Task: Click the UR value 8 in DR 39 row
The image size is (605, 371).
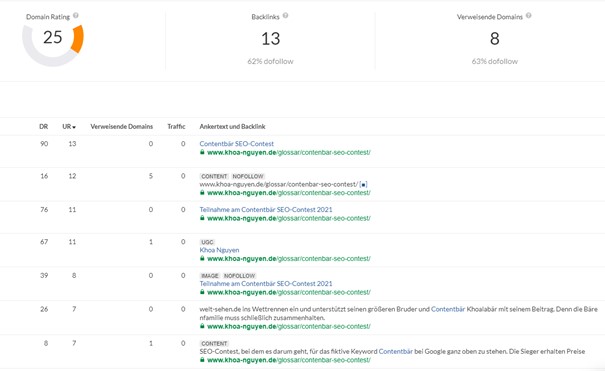Action: tap(74, 276)
